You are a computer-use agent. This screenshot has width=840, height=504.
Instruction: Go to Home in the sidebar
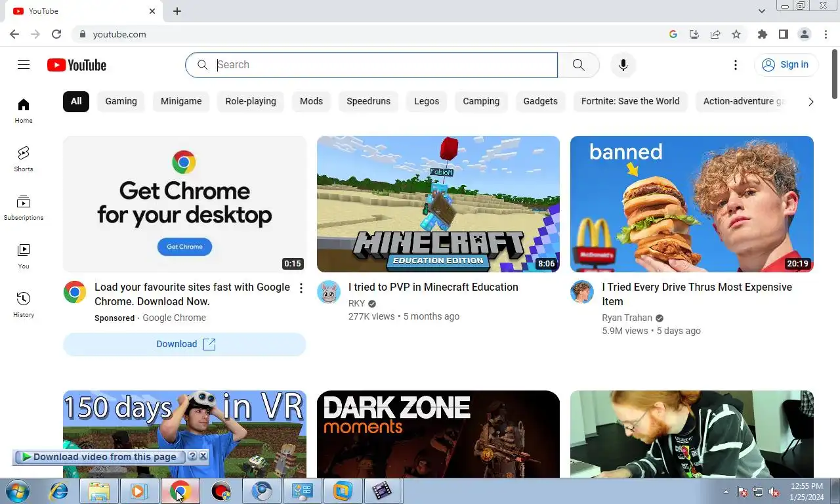(24, 111)
